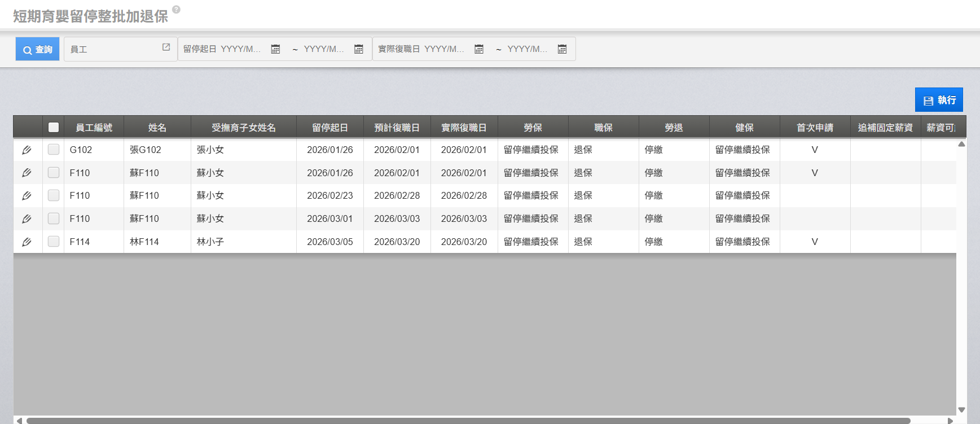Check the box for employee G102
Viewport: 980px width, 424px height.
point(54,150)
